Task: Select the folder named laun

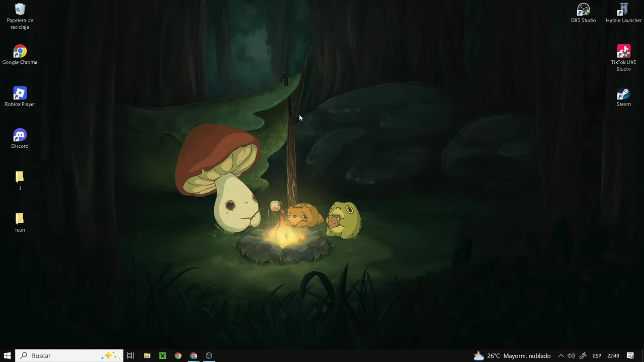Action: tap(20, 222)
